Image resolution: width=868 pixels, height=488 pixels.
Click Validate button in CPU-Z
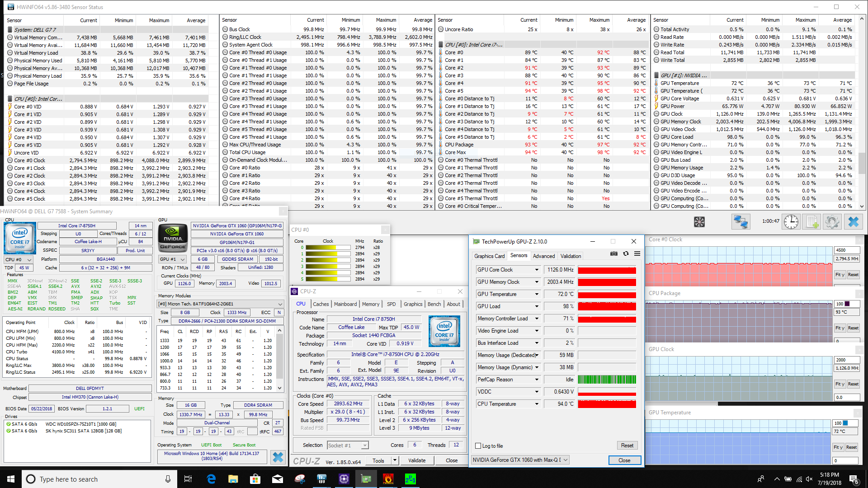pos(417,460)
